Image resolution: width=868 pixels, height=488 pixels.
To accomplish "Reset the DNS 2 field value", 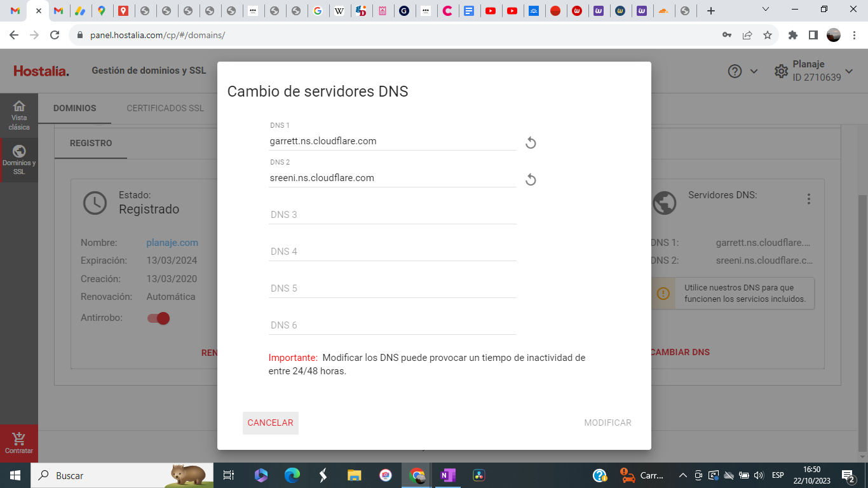I will tap(531, 180).
